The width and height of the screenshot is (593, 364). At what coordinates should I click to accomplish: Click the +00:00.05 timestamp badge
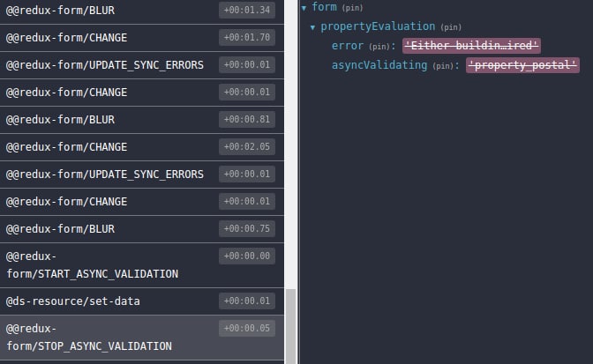[x=247, y=328]
